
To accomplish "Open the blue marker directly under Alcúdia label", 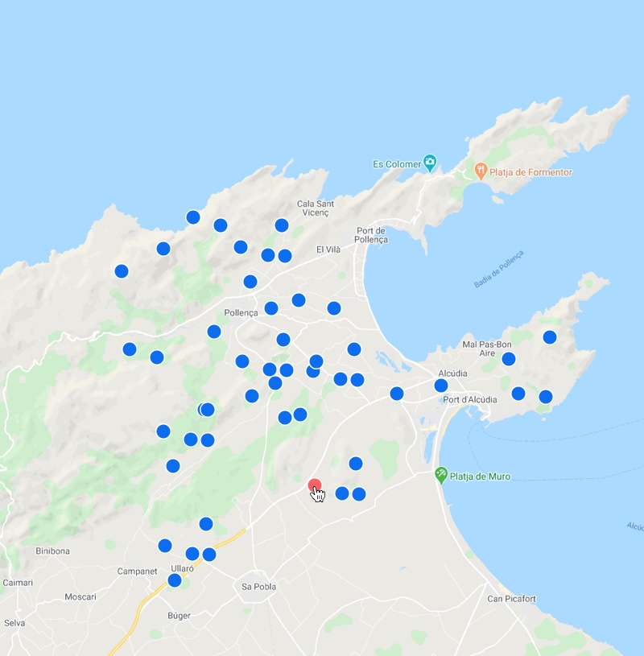I will tap(441, 386).
